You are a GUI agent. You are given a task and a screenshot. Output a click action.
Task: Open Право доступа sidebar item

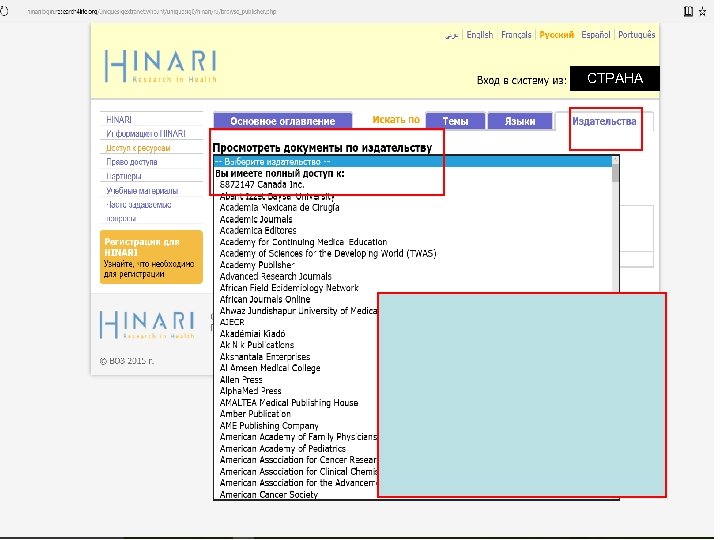[132, 162]
